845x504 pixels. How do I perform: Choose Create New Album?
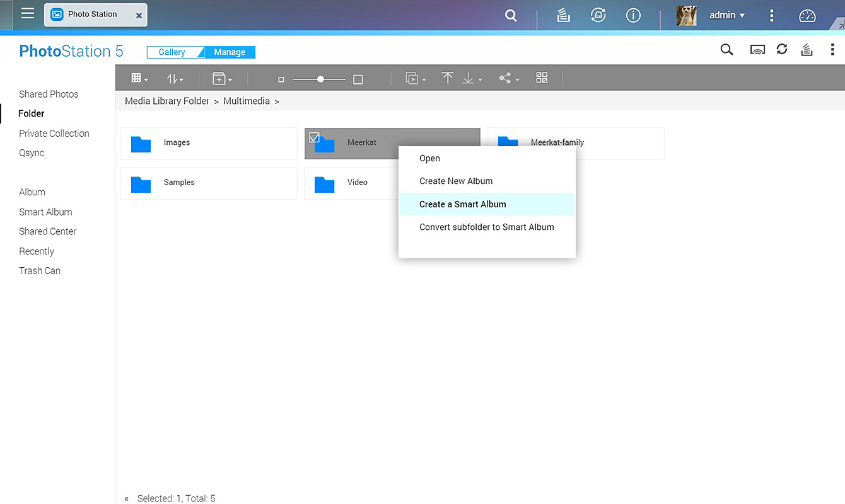point(487,181)
